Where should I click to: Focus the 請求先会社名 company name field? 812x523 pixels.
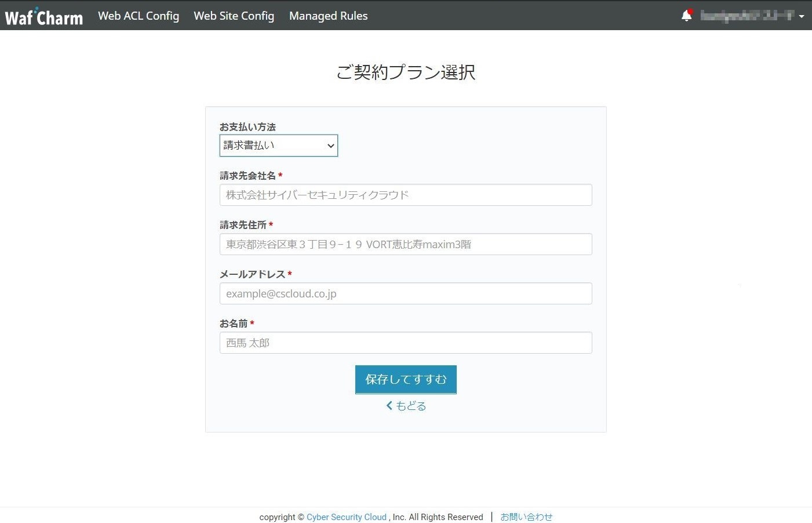pyautogui.click(x=406, y=195)
